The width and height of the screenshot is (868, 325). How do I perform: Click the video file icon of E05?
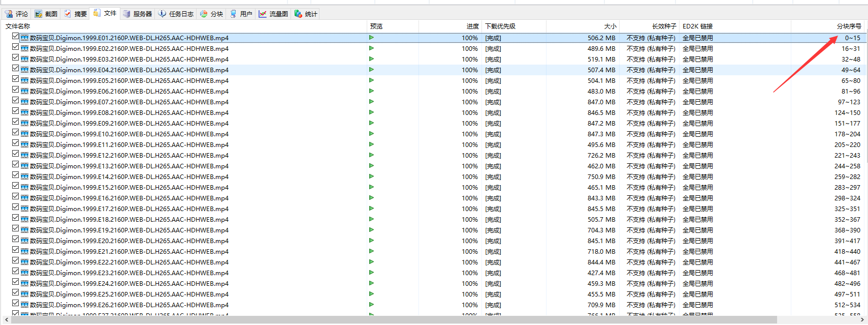24,80
